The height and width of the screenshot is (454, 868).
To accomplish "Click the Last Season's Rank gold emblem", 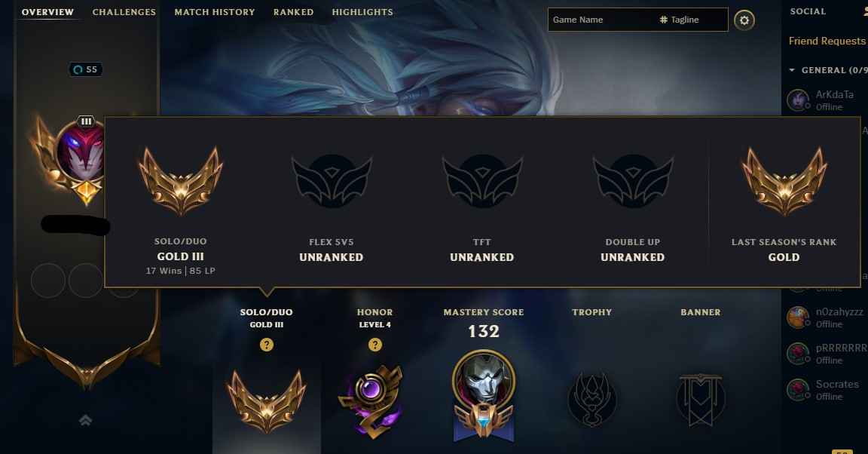I will coord(784,181).
